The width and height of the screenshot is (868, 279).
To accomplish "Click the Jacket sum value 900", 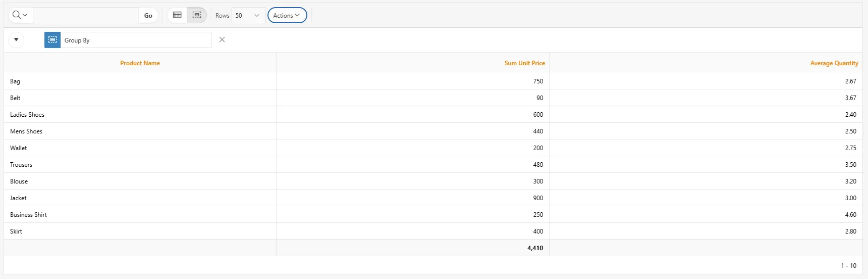I will pyautogui.click(x=538, y=198).
